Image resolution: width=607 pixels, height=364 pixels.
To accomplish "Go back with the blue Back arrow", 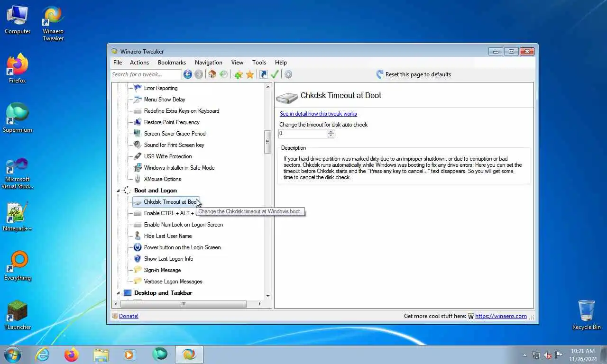I will point(188,74).
